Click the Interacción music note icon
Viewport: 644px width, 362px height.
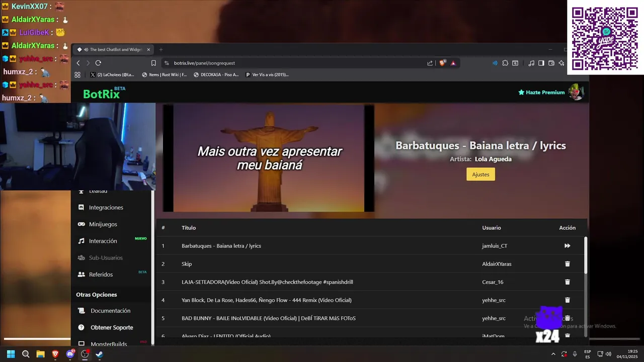(81, 241)
